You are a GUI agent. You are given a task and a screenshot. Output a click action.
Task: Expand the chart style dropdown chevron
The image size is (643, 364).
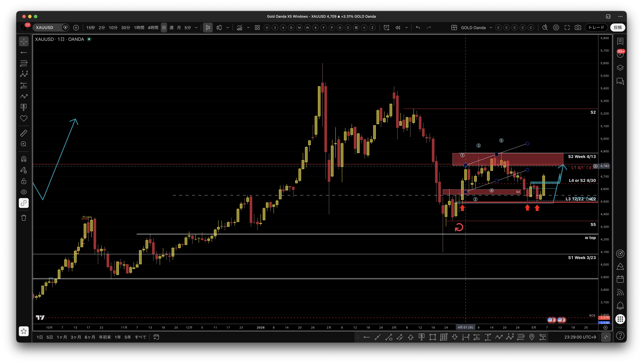(x=228, y=28)
